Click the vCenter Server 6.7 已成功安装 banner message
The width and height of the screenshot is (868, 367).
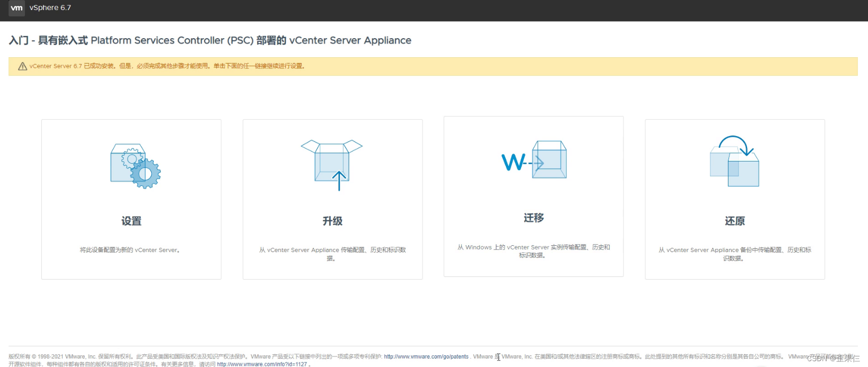167,66
